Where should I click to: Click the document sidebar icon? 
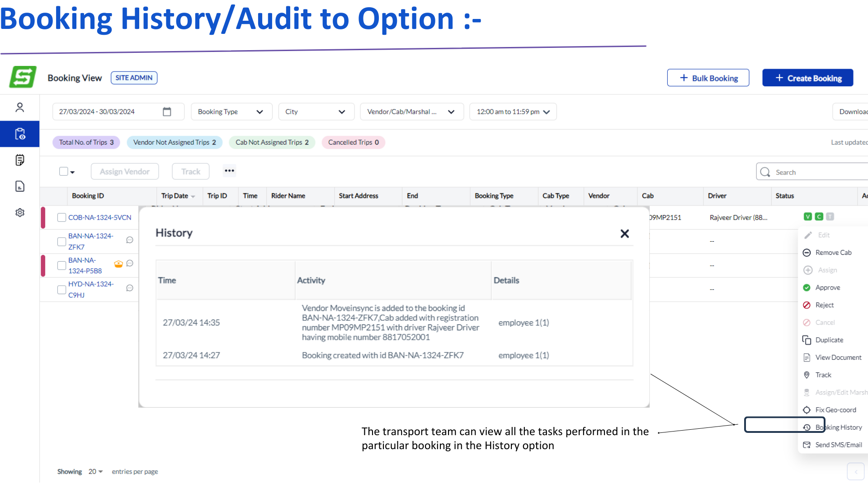(x=19, y=186)
